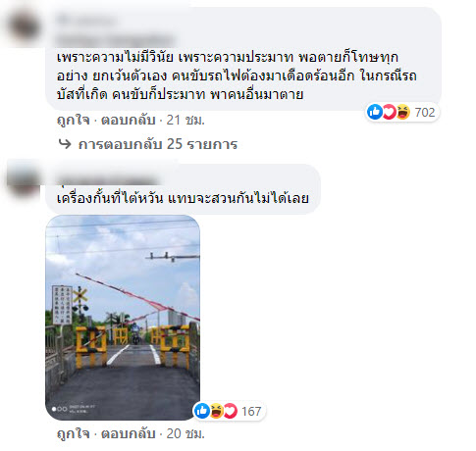View who reacted via the 702 count
This screenshot has height=451, width=476.
tap(425, 113)
